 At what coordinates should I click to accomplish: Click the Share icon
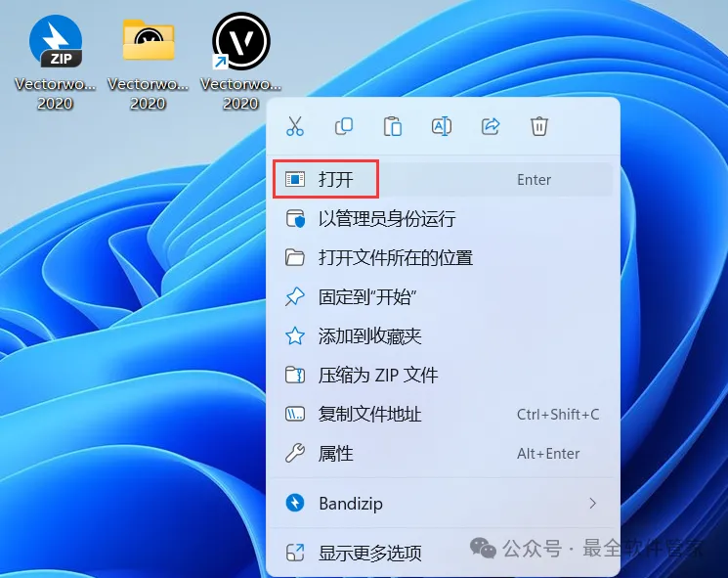click(x=491, y=126)
